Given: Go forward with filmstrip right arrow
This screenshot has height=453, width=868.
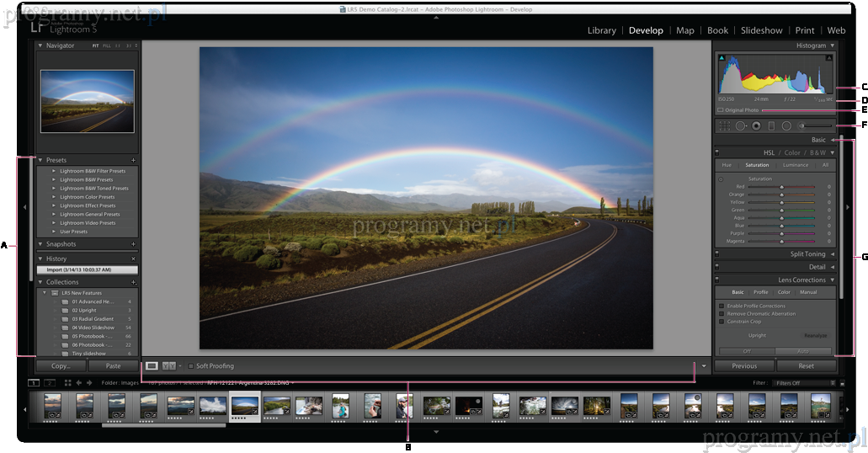Looking at the screenshot, I should pyautogui.click(x=89, y=382).
